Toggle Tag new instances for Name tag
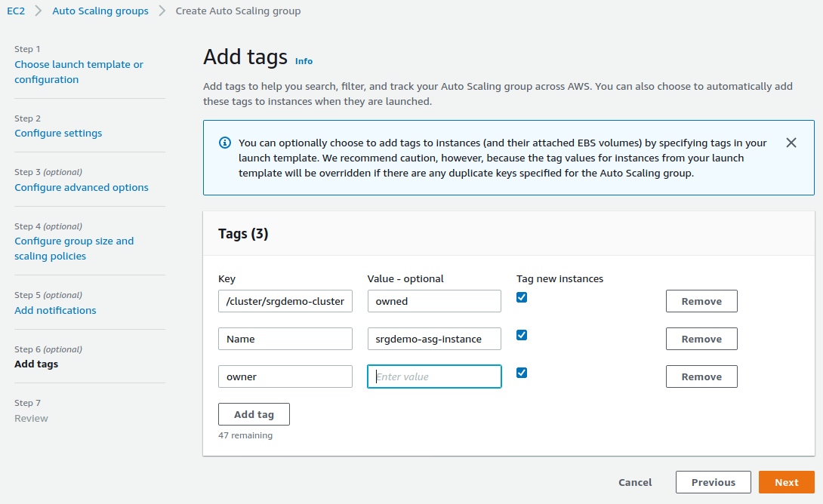Viewport: 823px width, 504px height. [522, 335]
